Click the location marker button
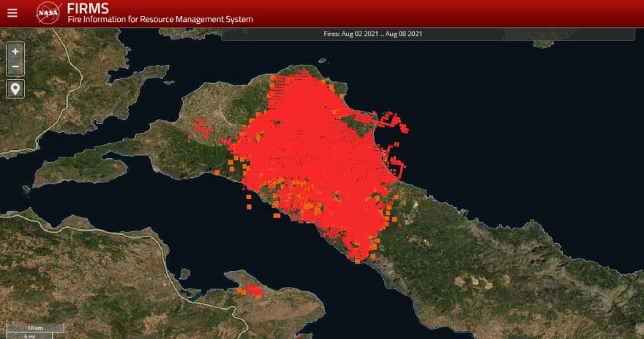The height and width of the screenshot is (339, 644). [15, 89]
